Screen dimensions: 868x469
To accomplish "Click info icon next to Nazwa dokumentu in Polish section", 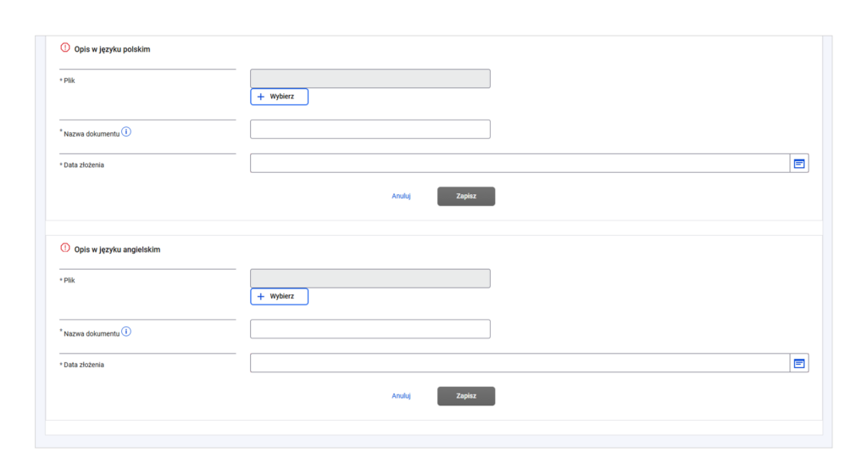I will [126, 131].
